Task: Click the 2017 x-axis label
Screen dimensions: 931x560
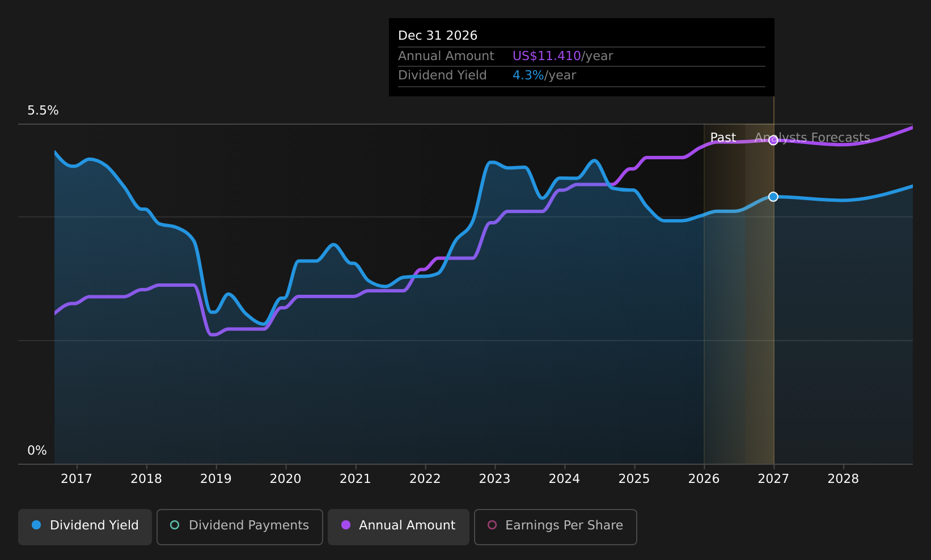Action: tap(77, 479)
